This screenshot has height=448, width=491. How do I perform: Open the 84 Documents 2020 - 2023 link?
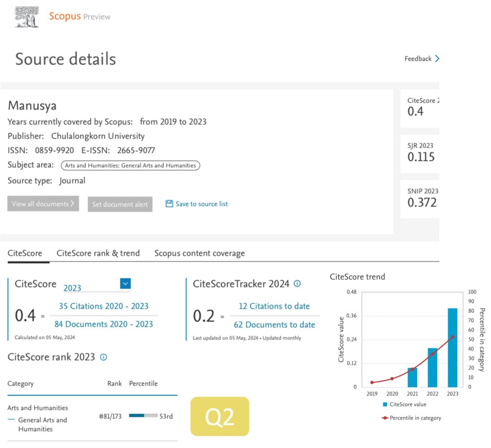tap(104, 324)
